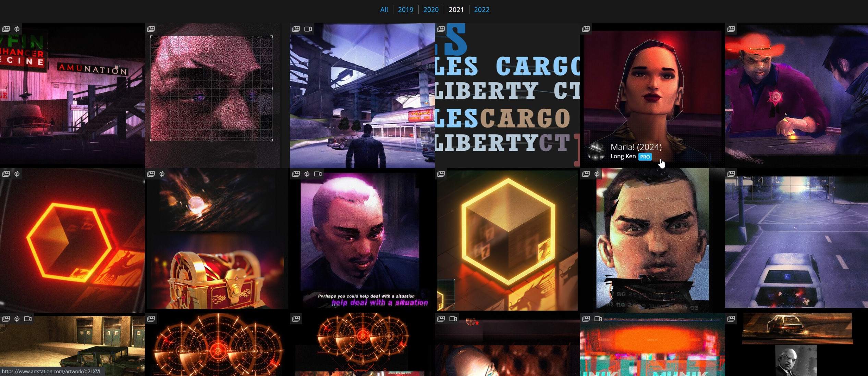The width and height of the screenshot is (868, 376).
Task: Open the orange and teal glitch artwork
Action: pyautogui.click(x=652, y=344)
